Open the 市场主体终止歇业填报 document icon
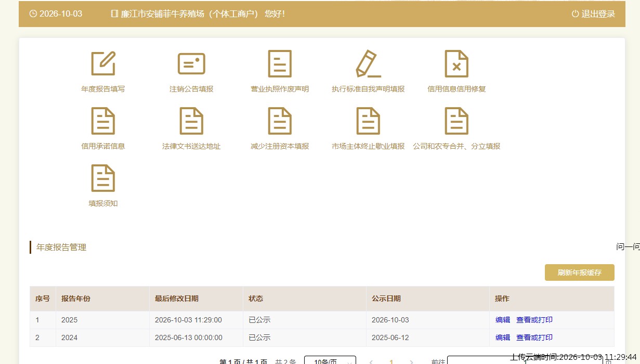The image size is (640, 364). pos(368,121)
